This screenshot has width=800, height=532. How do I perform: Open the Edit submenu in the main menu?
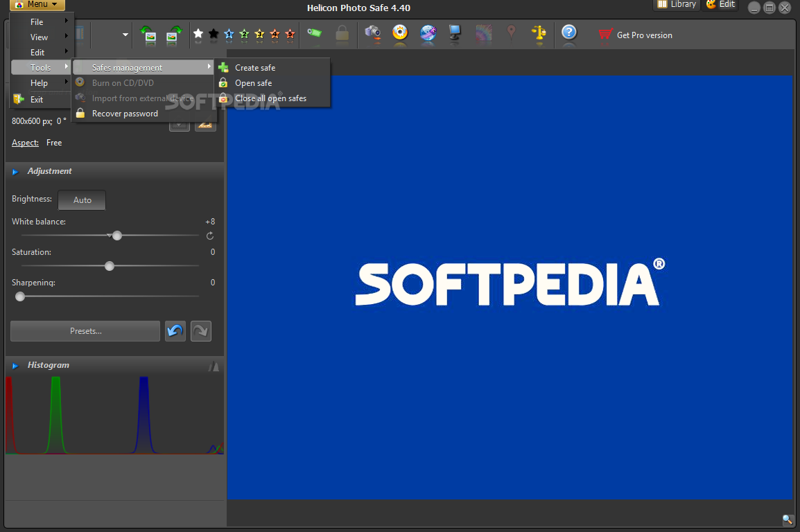(42, 53)
